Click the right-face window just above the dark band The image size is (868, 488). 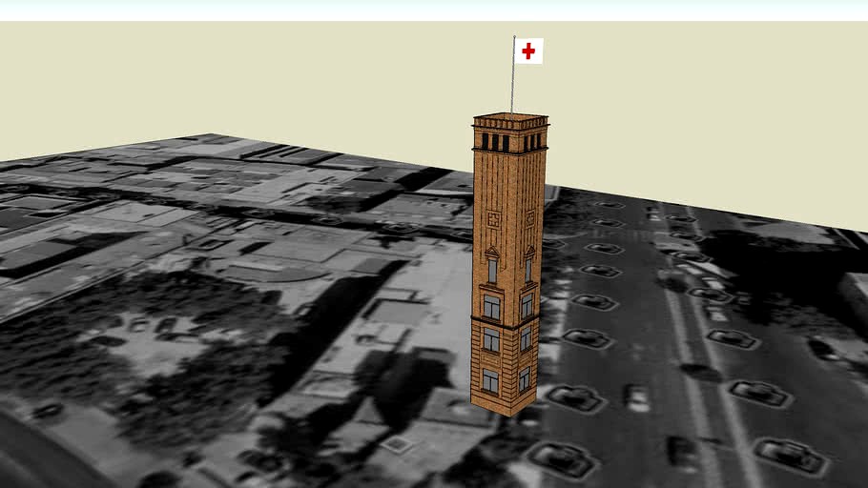526,305
